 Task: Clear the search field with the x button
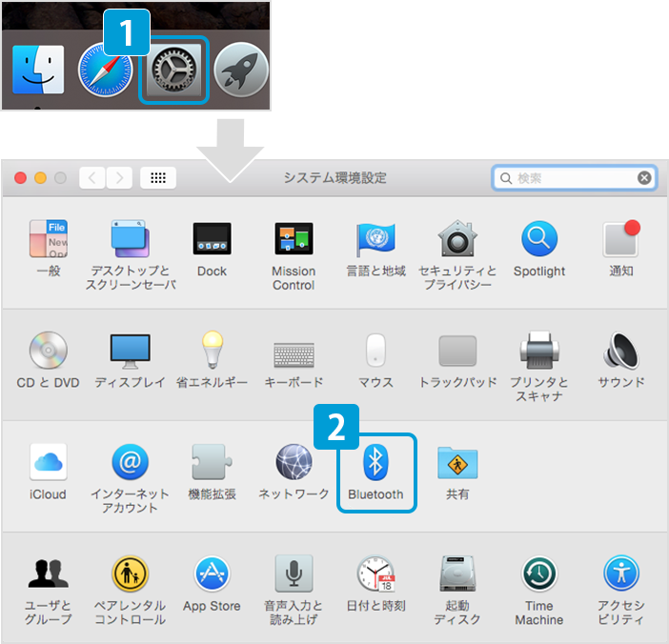click(644, 178)
